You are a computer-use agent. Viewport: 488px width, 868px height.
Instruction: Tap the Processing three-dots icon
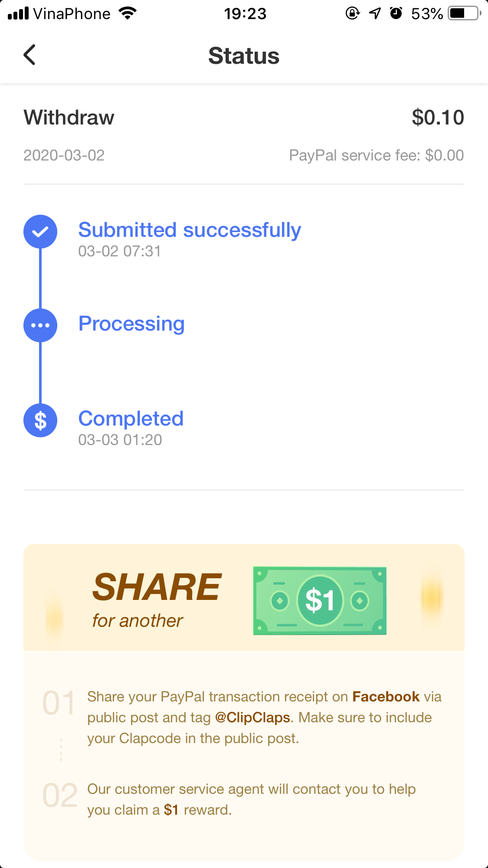point(40,325)
